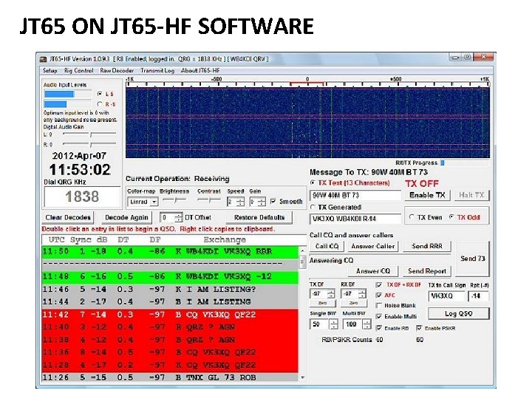The image size is (532, 399).
Task: Click the JT65-HF app icon in title bar
Action: point(44,58)
